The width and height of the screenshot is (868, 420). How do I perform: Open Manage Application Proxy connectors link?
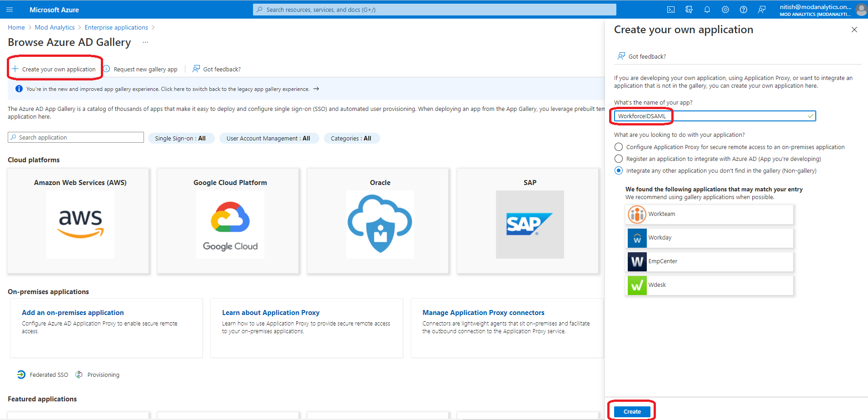point(483,313)
